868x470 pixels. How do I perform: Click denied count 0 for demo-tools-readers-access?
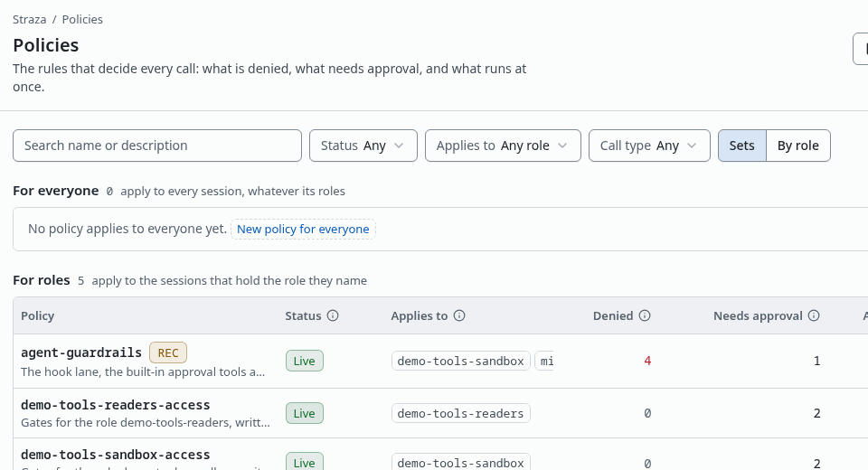tap(647, 414)
